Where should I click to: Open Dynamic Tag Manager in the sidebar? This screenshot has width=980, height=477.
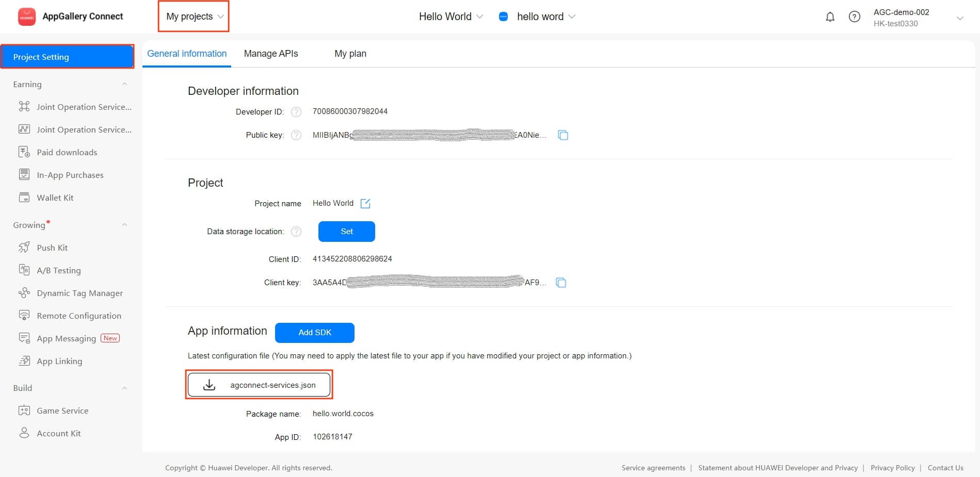pyautogui.click(x=80, y=293)
